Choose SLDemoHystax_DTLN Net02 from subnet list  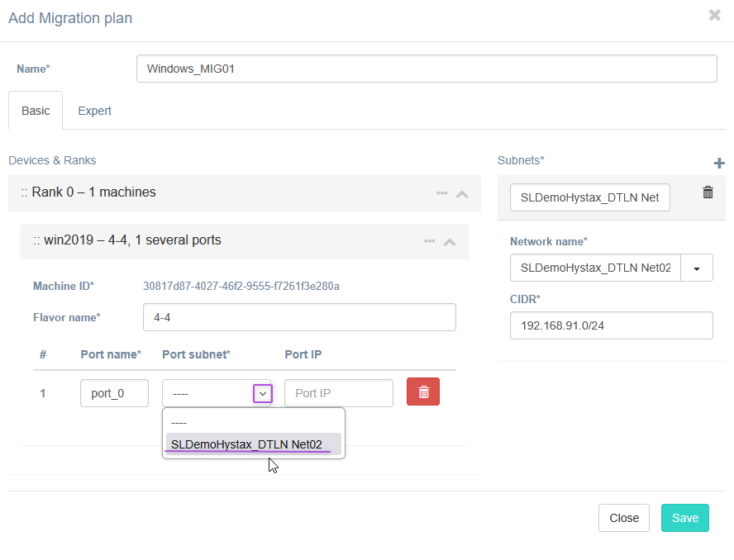[246, 444]
